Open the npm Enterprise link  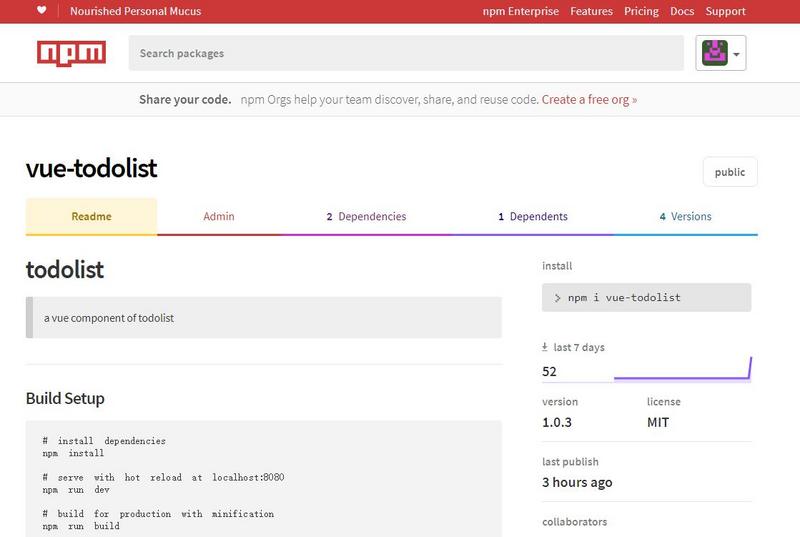coord(520,11)
